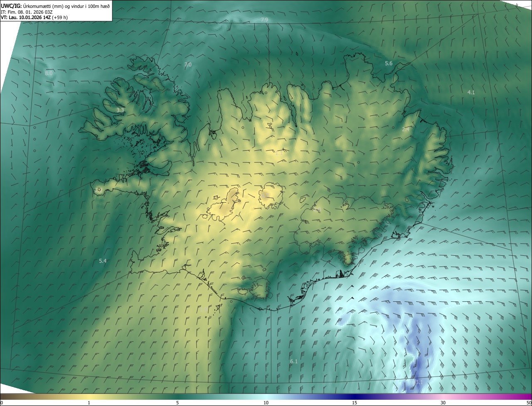This screenshot has width=532, height=406.
Task: Click the 'UWC/IG: Úrkomumætti (mm)' title line
Action: pyautogui.click(x=55, y=6)
